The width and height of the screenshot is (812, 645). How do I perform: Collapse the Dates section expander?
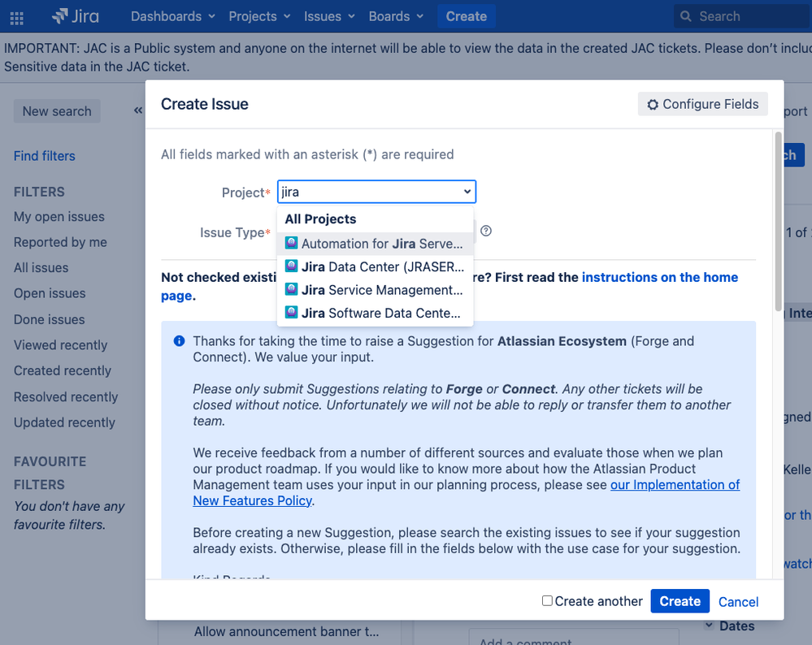709,626
